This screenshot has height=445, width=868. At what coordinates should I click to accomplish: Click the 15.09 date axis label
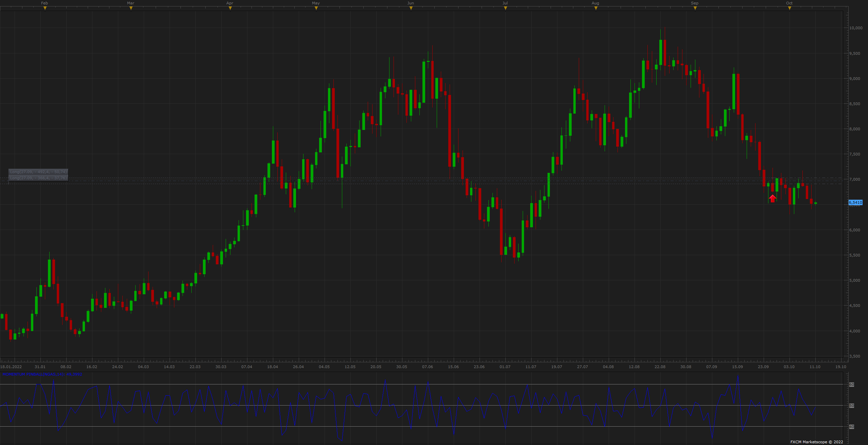(737, 367)
